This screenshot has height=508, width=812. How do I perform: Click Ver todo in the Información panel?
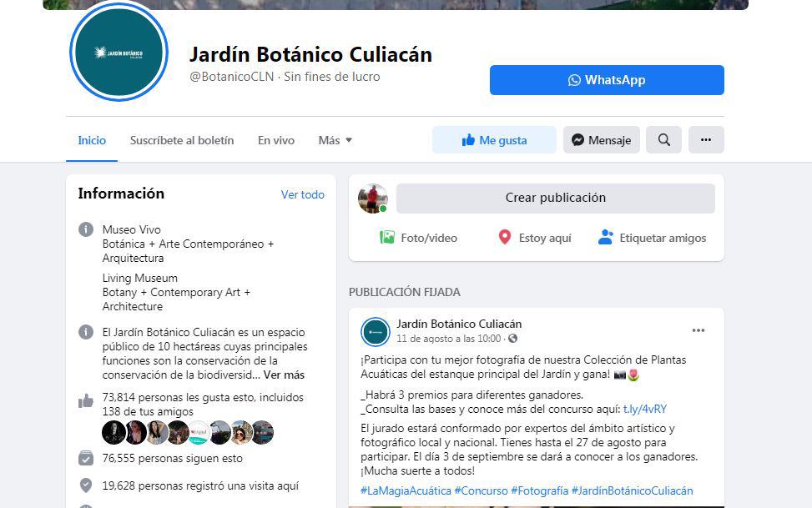(302, 194)
